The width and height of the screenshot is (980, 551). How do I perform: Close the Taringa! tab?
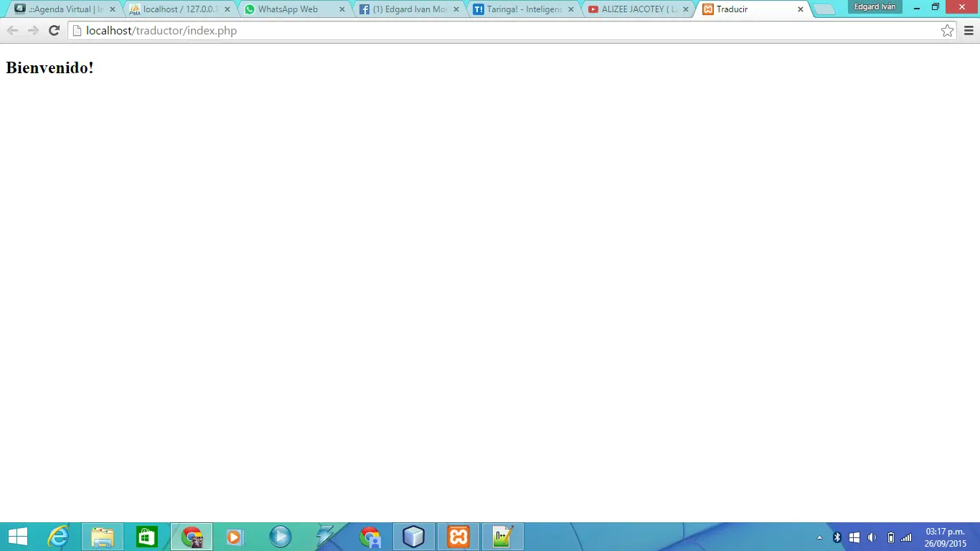[x=571, y=9]
